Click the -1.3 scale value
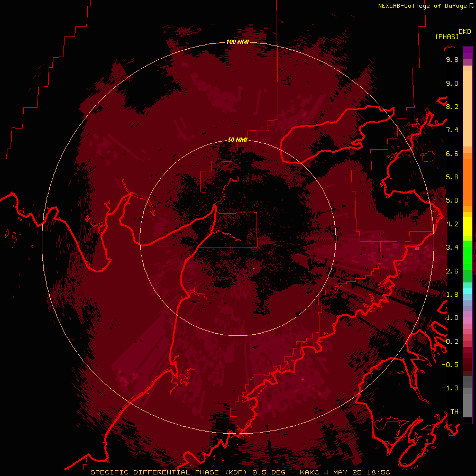This screenshot has height=476, width=476. (x=450, y=388)
